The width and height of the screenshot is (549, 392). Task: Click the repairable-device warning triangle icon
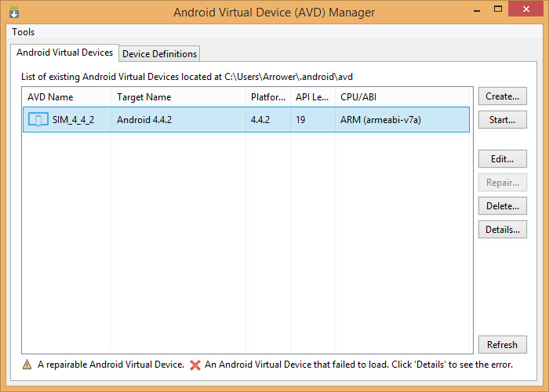[x=27, y=365]
